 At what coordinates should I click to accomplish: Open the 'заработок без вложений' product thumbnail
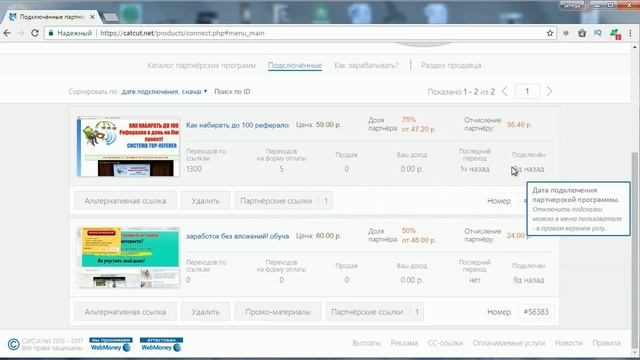128,258
